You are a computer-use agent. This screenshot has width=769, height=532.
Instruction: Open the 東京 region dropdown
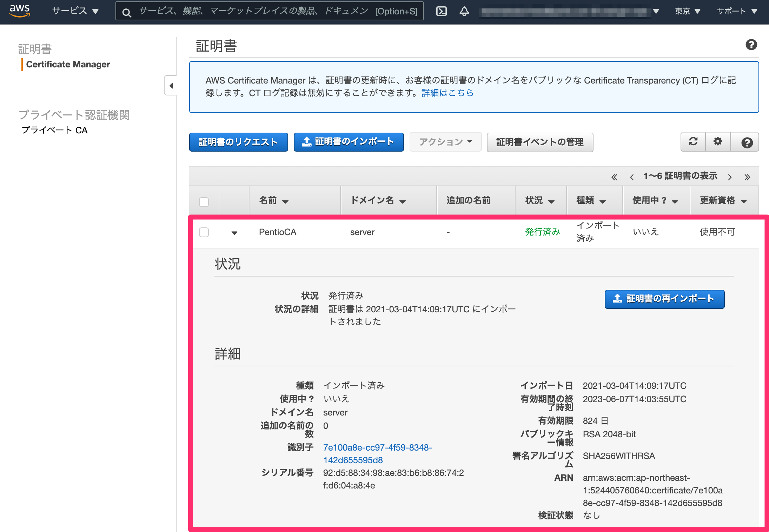coord(687,11)
